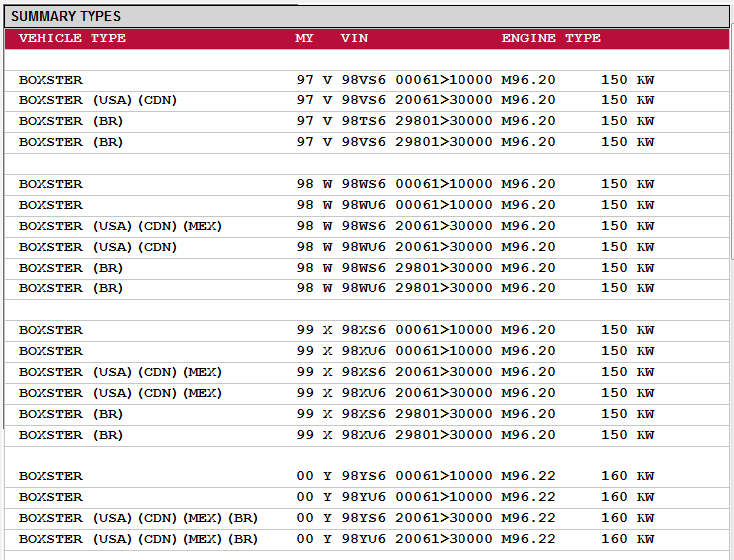Select row with VIN 98TS6 29801>30000
Image resolution: width=734 pixels, height=560 pixels.
[x=367, y=122]
